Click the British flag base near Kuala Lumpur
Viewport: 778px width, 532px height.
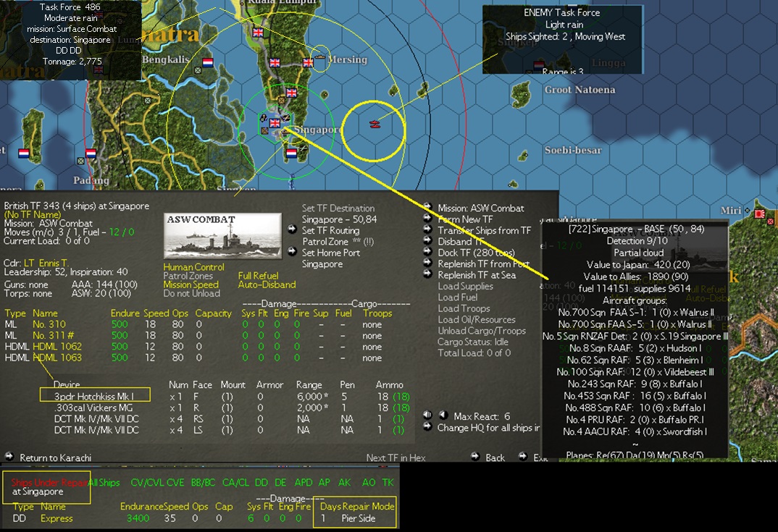(257, 33)
